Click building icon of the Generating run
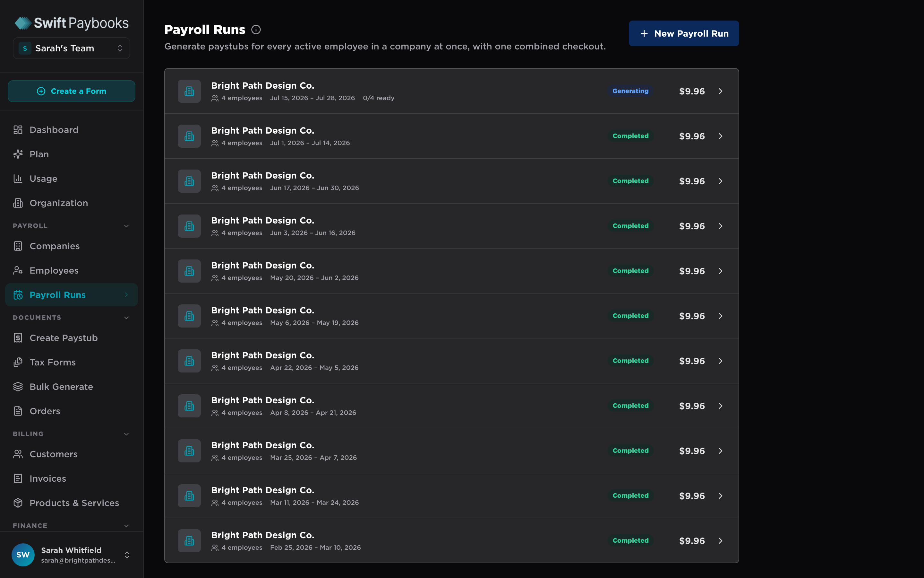924x578 pixels. click(x=189, y=91)
